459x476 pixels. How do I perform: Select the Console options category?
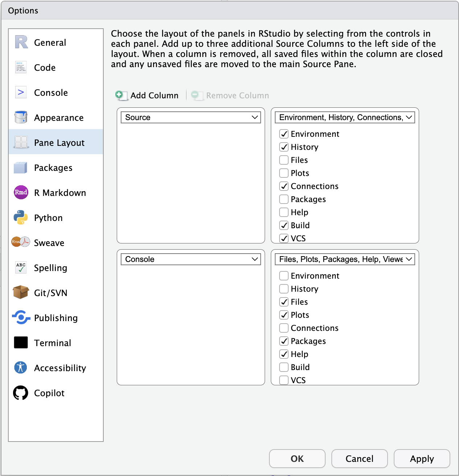tap(56, 92)
